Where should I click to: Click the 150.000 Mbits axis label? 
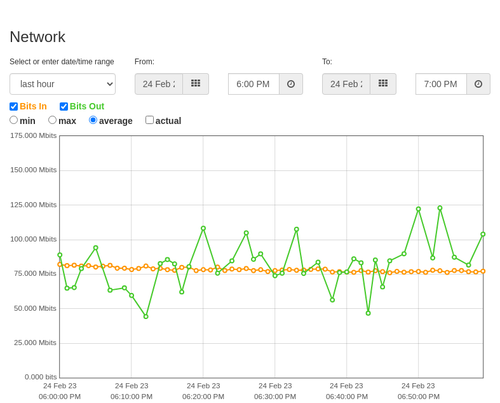coord(33,170)
